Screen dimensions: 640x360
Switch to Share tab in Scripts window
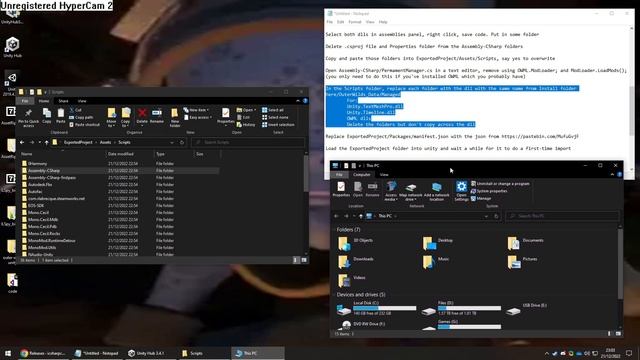[63, 101]
